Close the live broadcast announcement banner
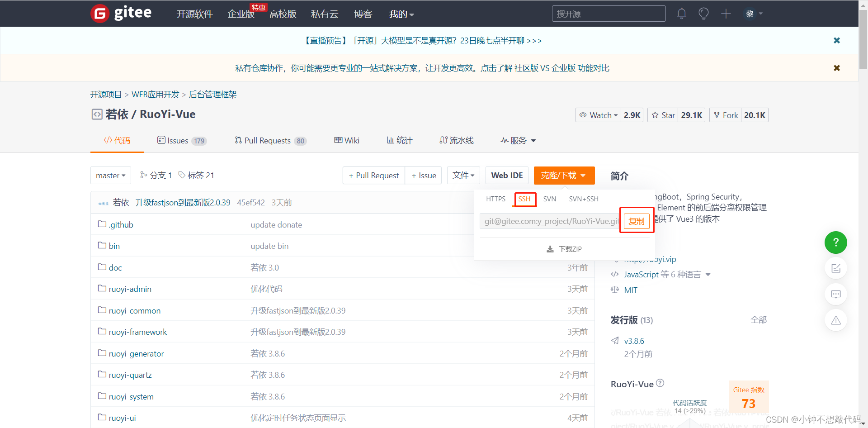868x428 pixels. [x=837, y=40]
